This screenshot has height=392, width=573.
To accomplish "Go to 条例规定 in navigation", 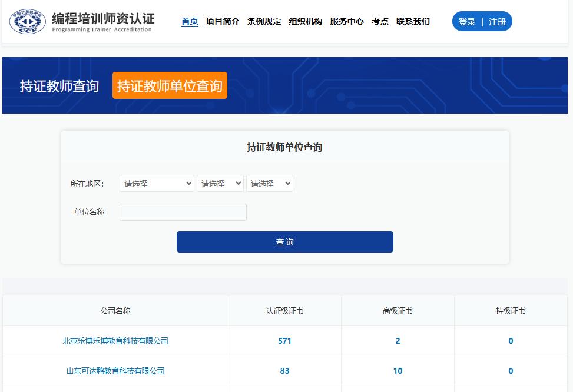I will (264, 22).
